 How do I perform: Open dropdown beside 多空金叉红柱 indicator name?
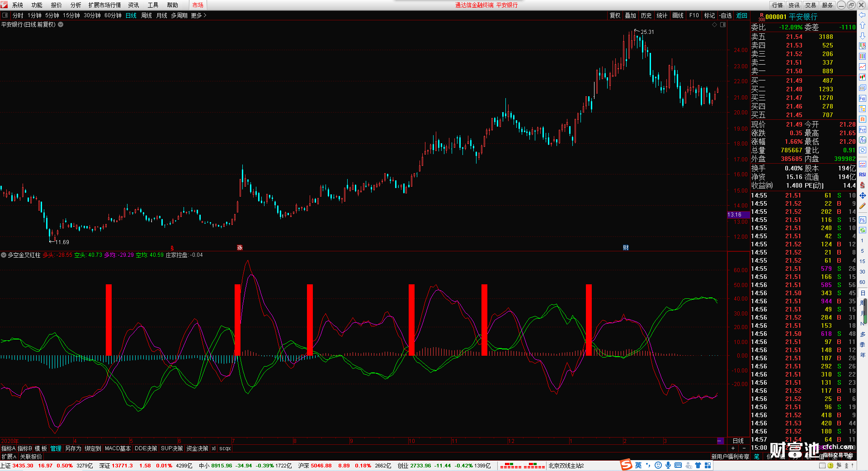(x=4, y=255)
